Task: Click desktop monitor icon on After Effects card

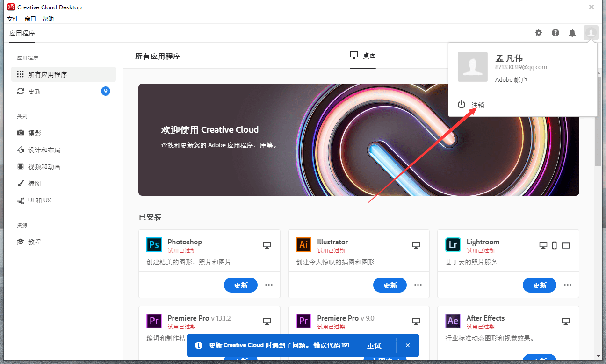Action: coord(566,321)
